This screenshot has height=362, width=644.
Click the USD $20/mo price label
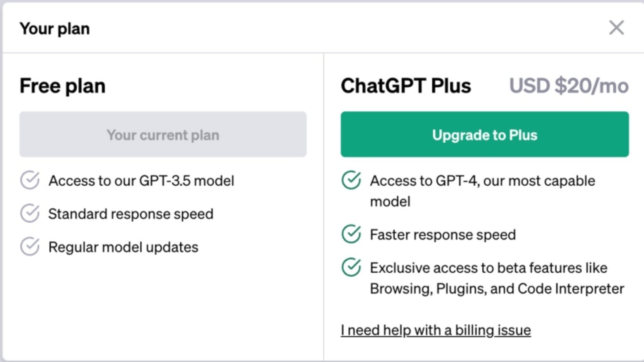click(x=568, y=86)
